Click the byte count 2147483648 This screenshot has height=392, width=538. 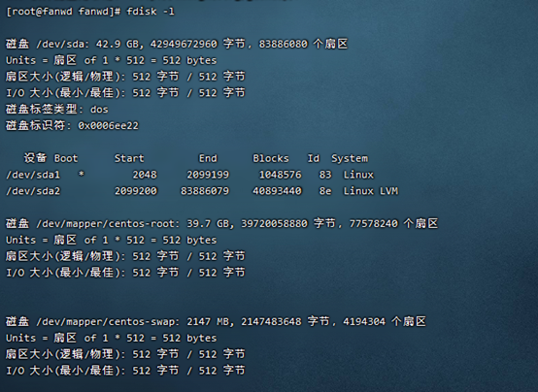click(x=271, y=322)
